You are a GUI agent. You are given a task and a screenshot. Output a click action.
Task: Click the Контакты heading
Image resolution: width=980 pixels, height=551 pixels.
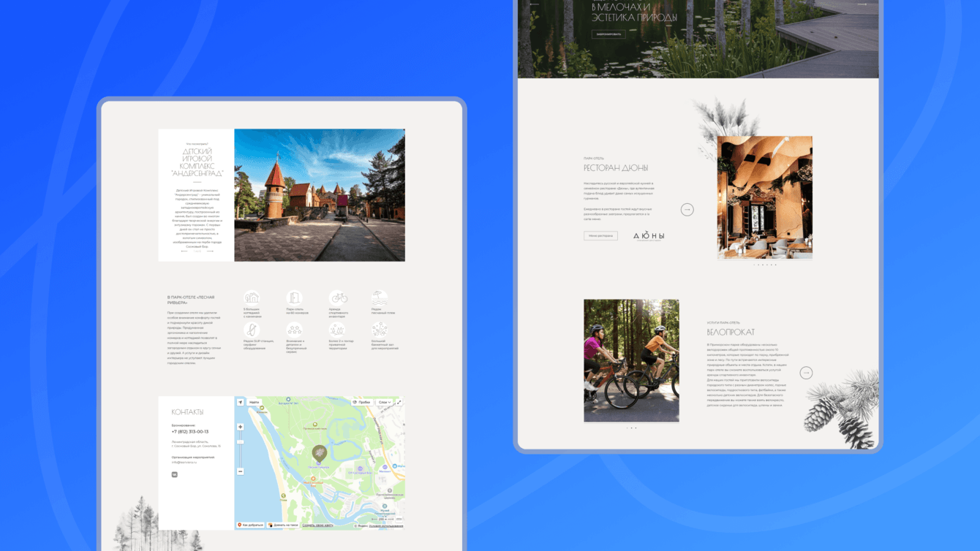coord(188,412)
